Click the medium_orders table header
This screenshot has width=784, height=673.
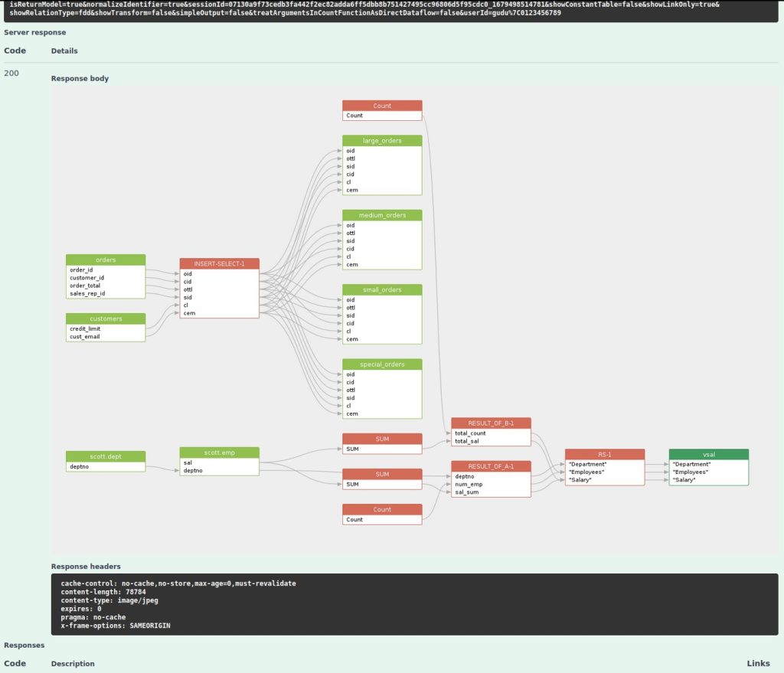381,215
